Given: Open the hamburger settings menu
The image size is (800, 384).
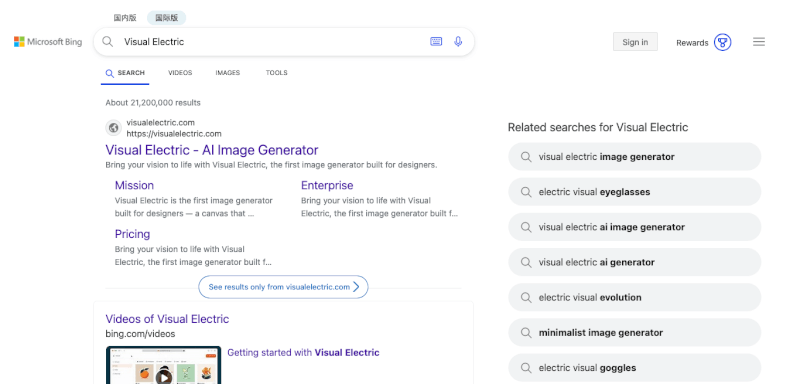Looking at the screenshot, I should (x=759, y=42).
